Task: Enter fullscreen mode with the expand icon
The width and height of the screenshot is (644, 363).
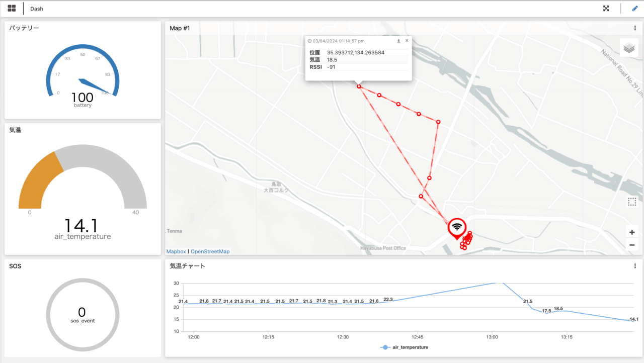Action: pyautogui.click(x=606, y=9)
